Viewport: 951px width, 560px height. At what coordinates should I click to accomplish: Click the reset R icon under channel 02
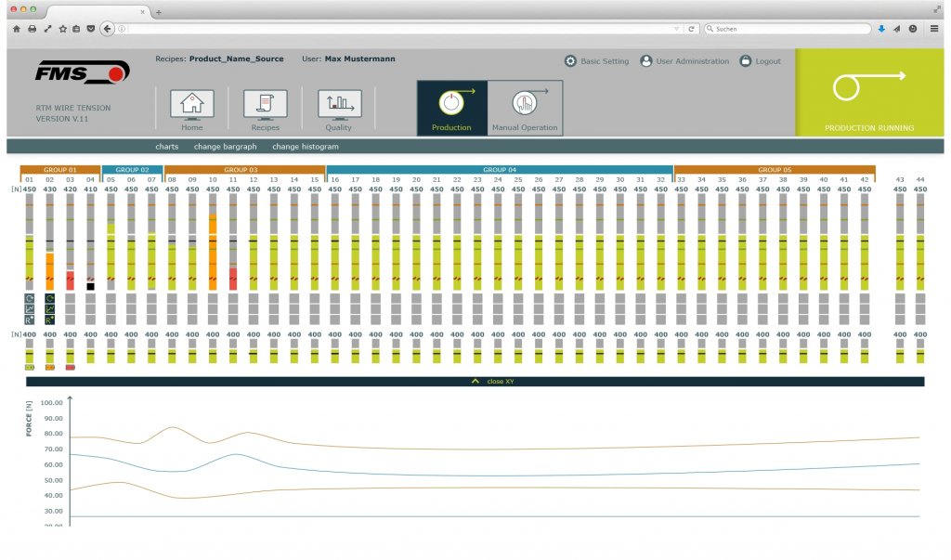pyautogui.click(x=50, y=319)
